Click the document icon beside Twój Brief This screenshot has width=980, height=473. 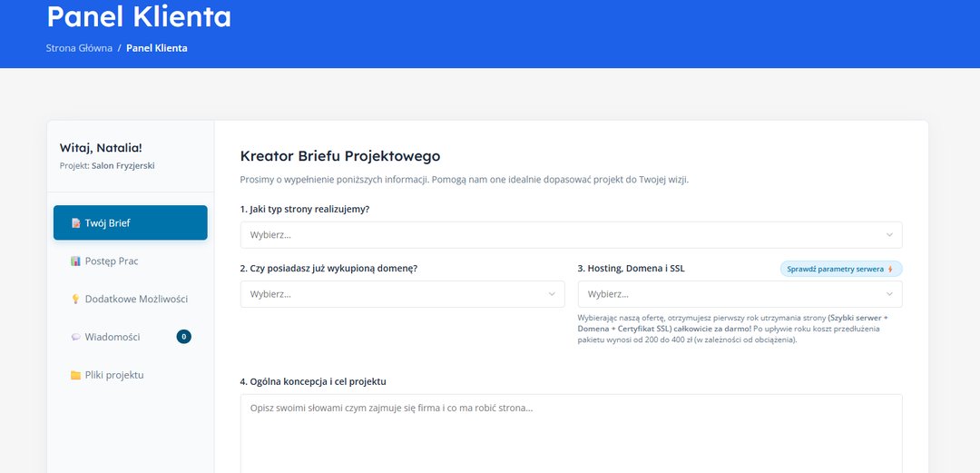[76, 223]
